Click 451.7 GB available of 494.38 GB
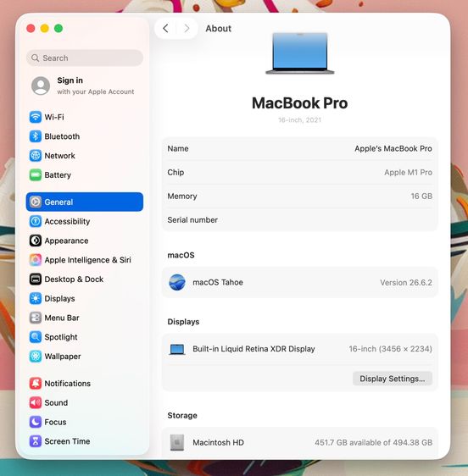The image size is (468, 476). [374, 443]
